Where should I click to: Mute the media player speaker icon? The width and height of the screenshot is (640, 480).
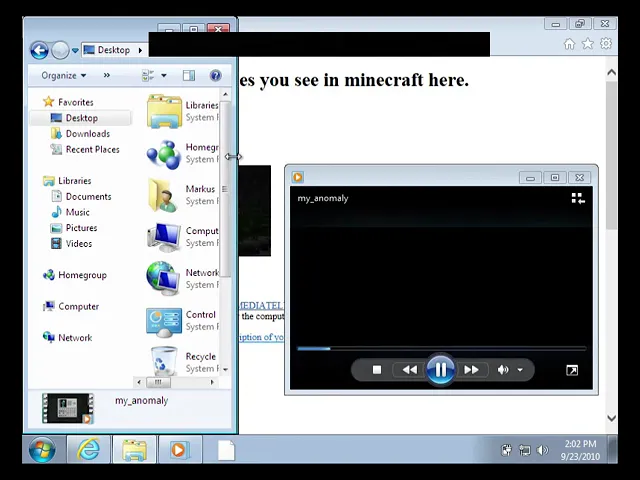coord(503,370)
